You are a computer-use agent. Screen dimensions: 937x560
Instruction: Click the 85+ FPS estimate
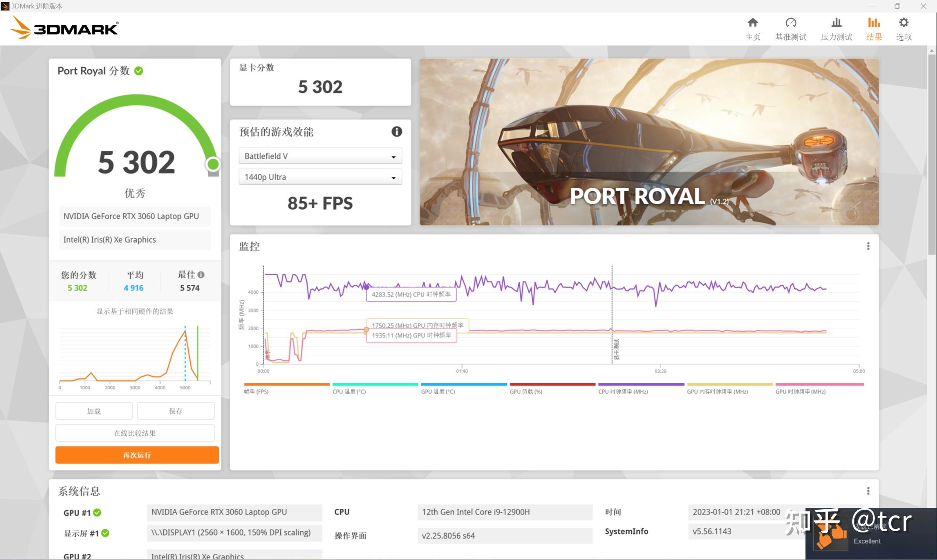(320, 203)
